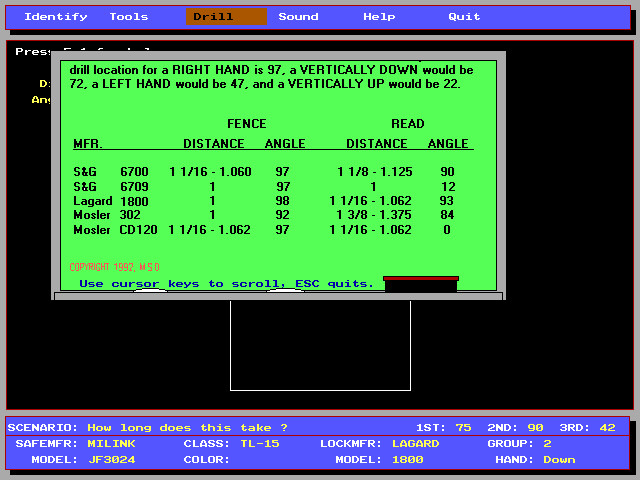Click read angle 0 for Mosler CD120

click(x=447, y=229)
